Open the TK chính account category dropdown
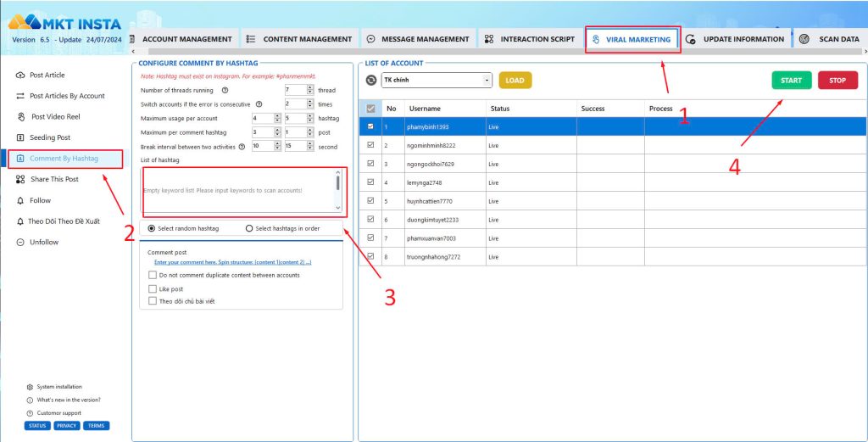This screenshot has width=868, height=442. [x=437, y=81]
